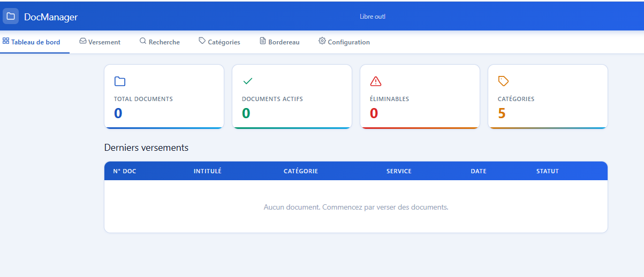Click the Libre outil header text
The image size is (644, 277).
tap(373, 17)
